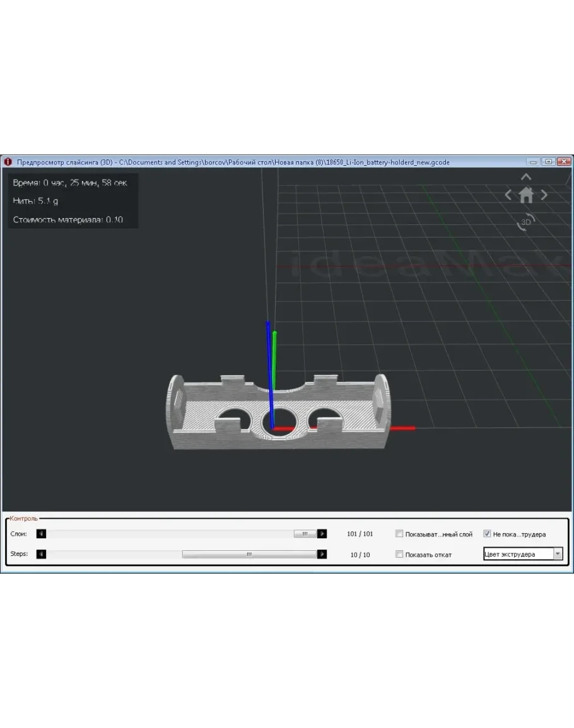Minimize the slicing preview window
Viewport: 574px width, 728px height.
534,162
